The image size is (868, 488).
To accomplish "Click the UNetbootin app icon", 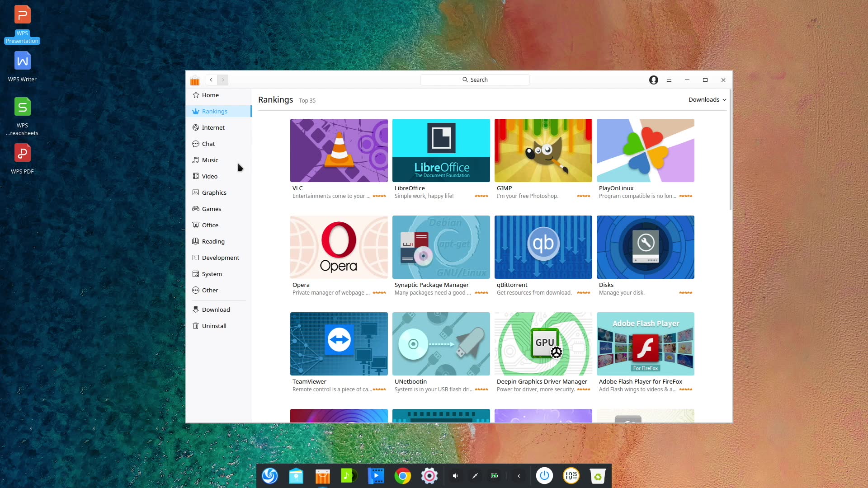I will tap(441, 344).
